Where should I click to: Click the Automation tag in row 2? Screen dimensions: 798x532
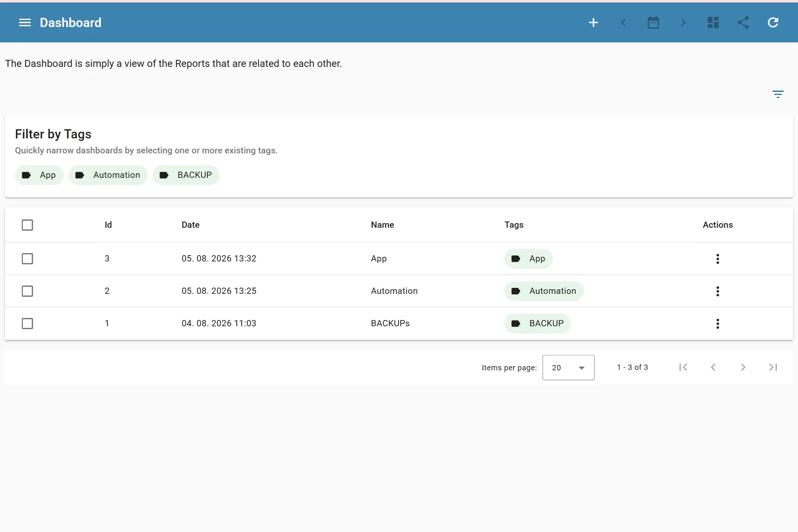pos(544,291)
